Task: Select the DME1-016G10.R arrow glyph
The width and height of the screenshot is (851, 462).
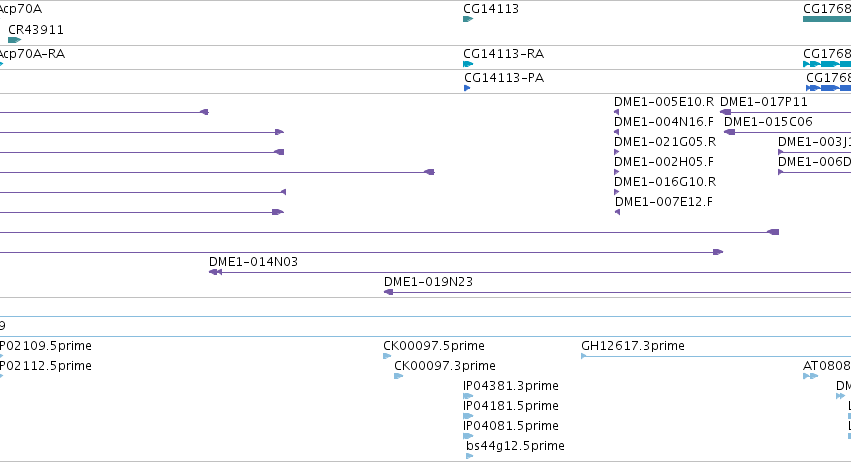Action: click(617, 192)
